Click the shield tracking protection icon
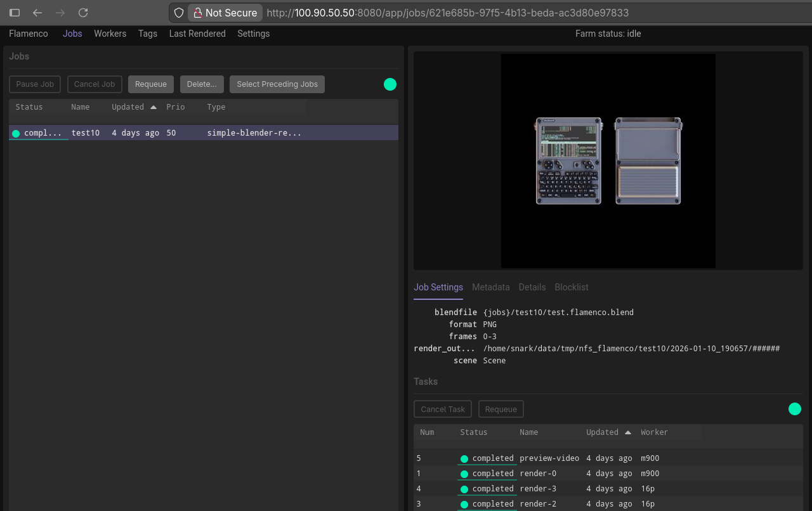The width and height of the screenshot is (812, 511). click(x=179, y=13)
